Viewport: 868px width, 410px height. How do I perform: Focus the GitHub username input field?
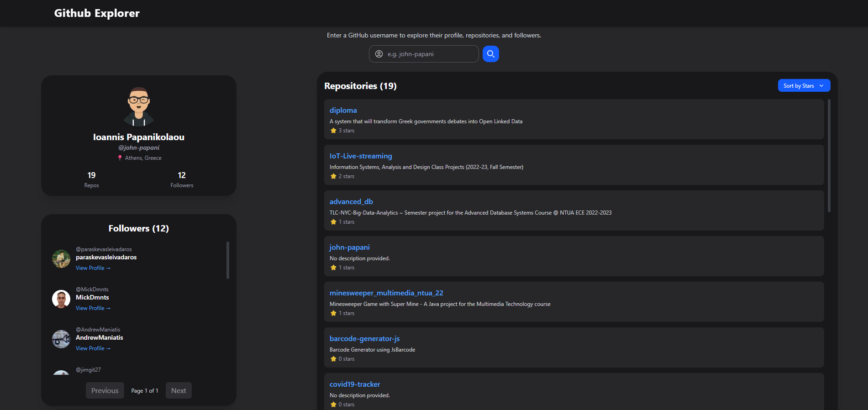pyautogui.click(x=424, y=54)
